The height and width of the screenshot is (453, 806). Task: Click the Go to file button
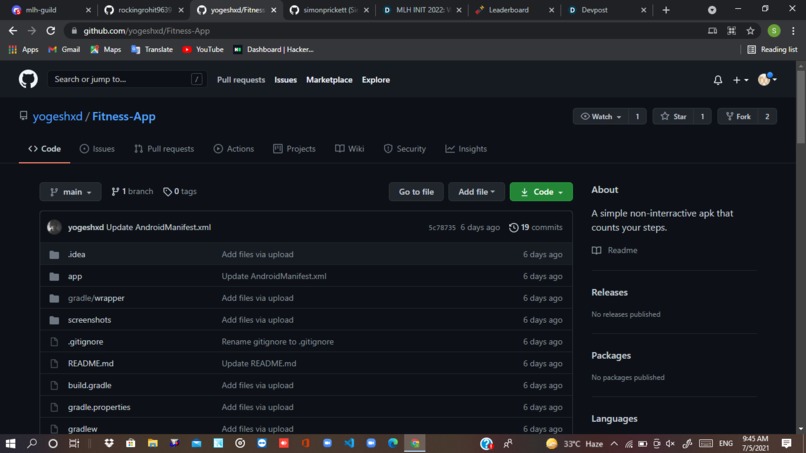[x=416, y=192]
